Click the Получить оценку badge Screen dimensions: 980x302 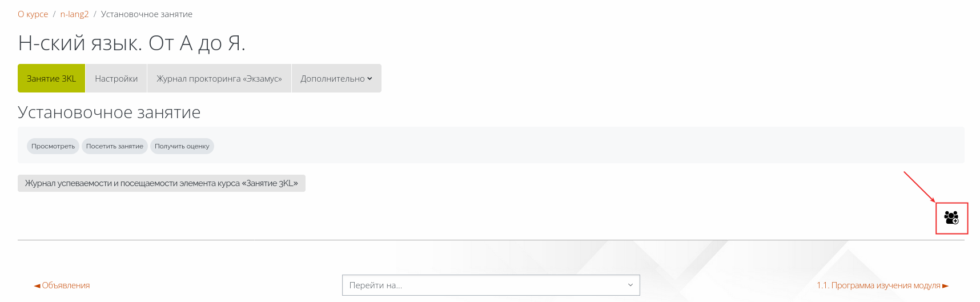coord(182,146)
